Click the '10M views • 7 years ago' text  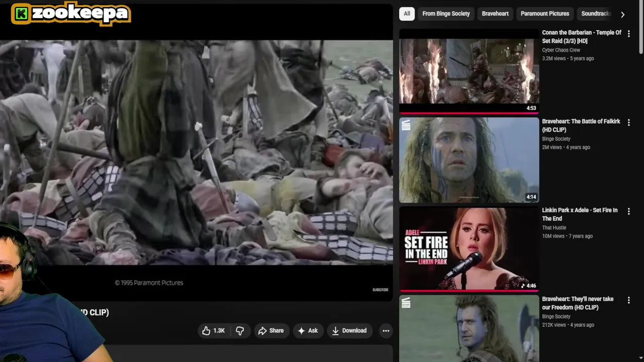tap(567, 236)
